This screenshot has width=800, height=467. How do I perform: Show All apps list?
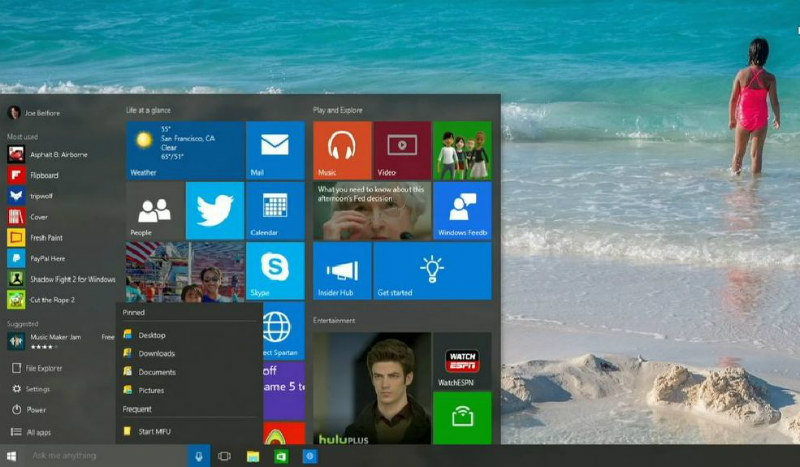click(x=31, y=432)
